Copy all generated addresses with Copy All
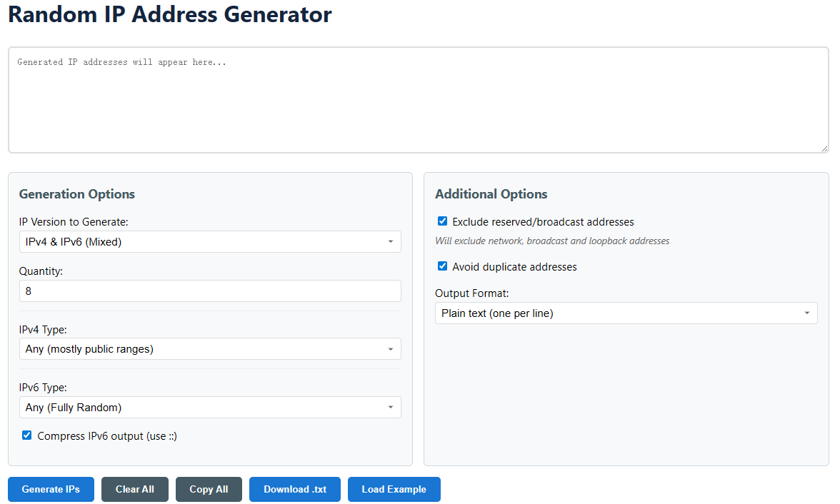The width and height of the screenshot is (840, 504). [x=209, y=489]
